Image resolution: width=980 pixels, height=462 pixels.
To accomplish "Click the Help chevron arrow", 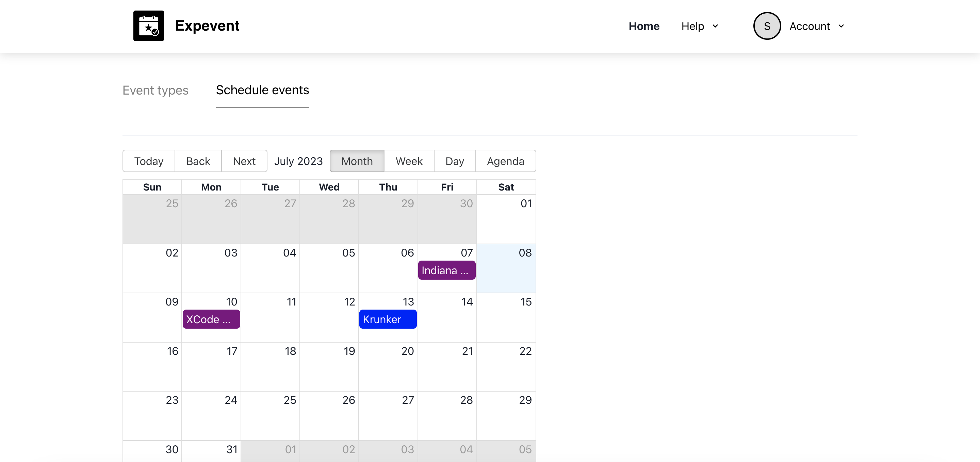I will (715, 26).
